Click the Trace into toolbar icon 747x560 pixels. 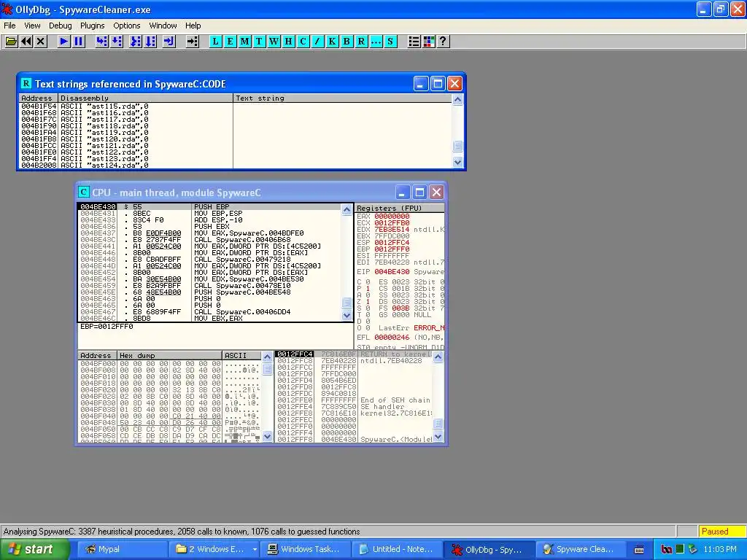(136, 42)
